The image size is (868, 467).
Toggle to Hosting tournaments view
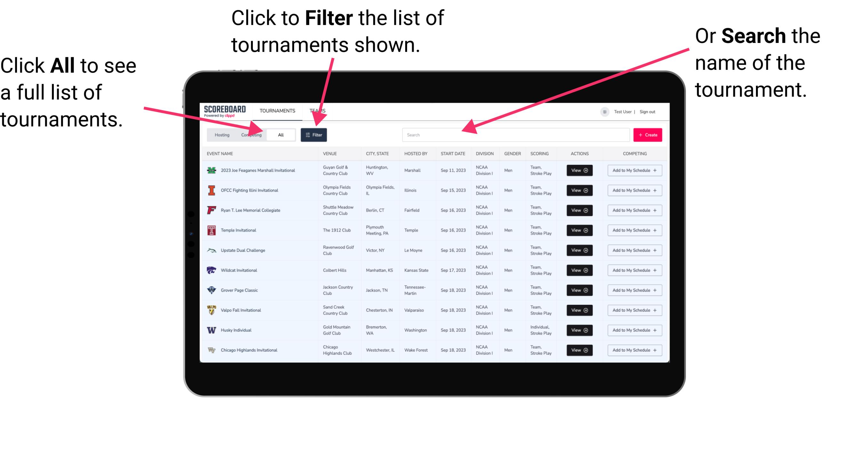coord(221,134)
